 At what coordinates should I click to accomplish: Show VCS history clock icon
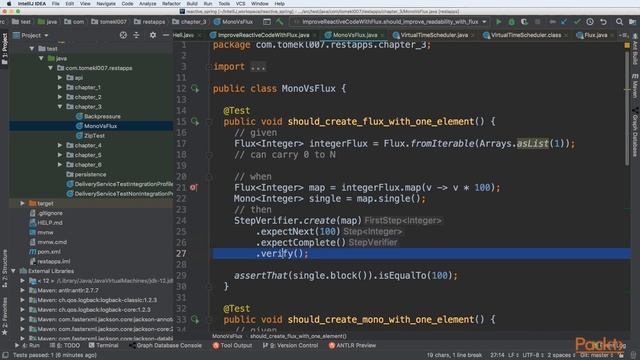click(x=590, y=22)
